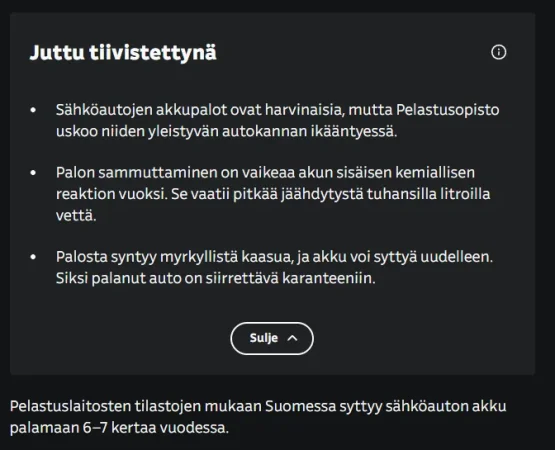Click the text '6–7 kertaa vuodessa'
The image size is (555, 450).
point(156,428)
